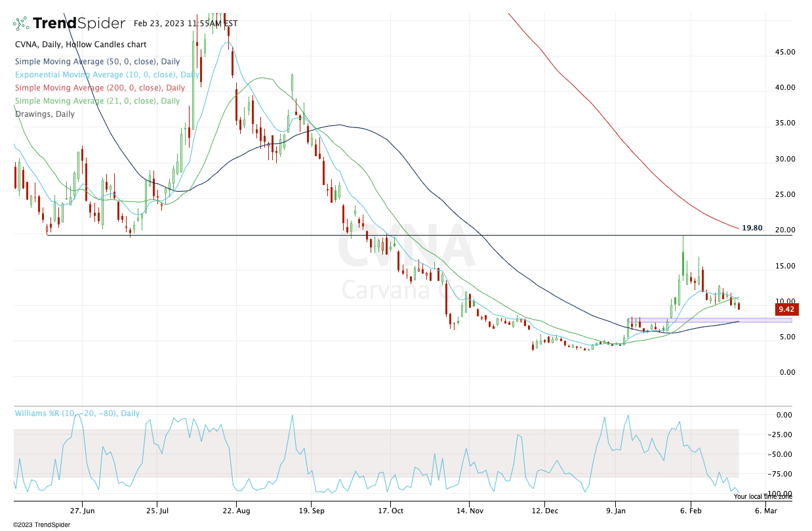
Task: Click the -50.00 Williams %R axis label
Action: click(784, 454)
